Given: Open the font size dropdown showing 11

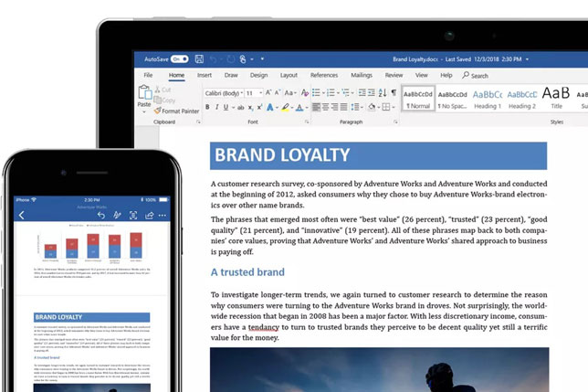Looking at the screenshot, I should (254, 92).
